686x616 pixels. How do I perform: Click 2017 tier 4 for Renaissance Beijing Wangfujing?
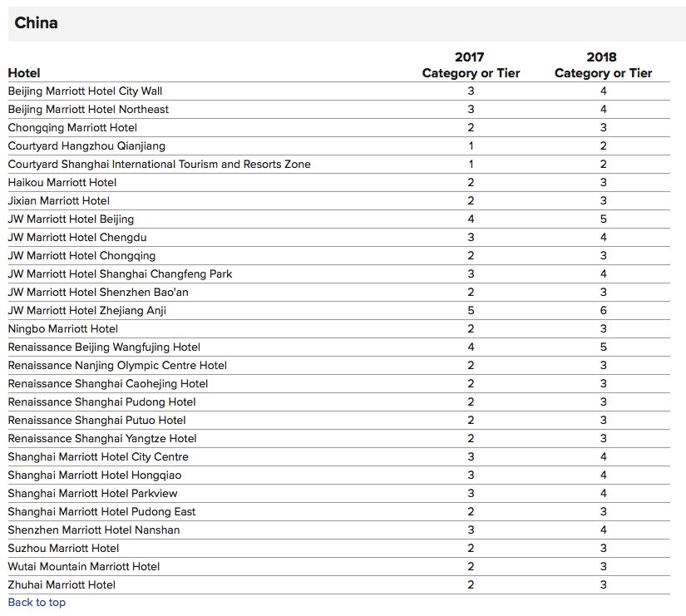click(x=471, y=347)
